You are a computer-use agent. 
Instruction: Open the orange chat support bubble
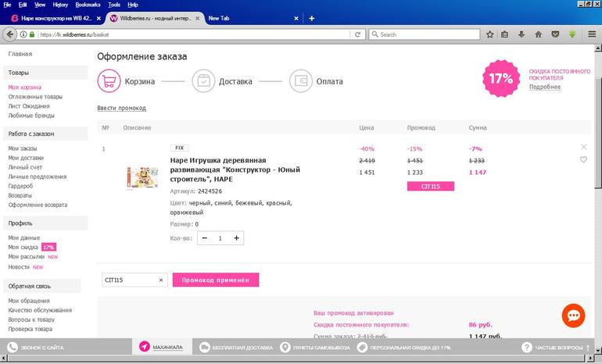pos(573,315)
